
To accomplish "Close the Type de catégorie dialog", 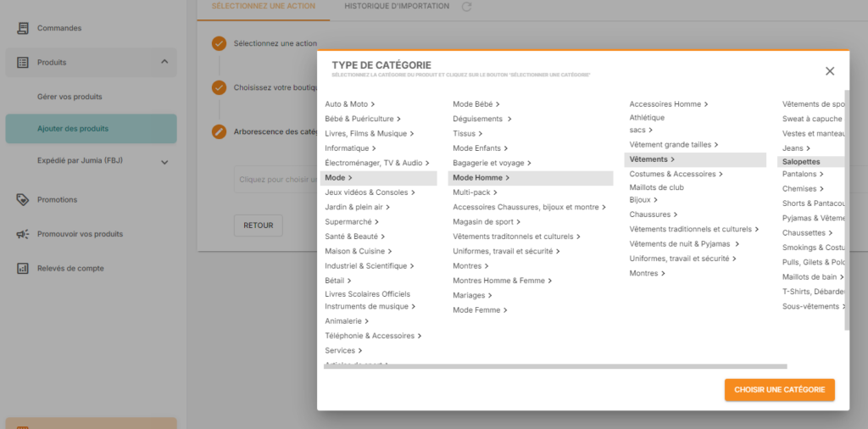I will 830,71.
